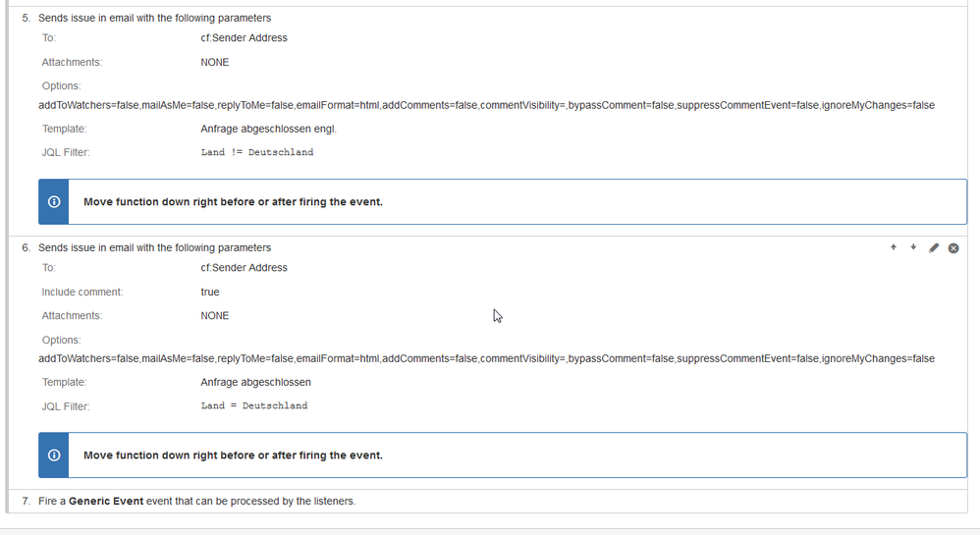The width and height of the screenshot is (980, 535).
Task: Click the info icon in function 5's notice
Action: (54, 202)
